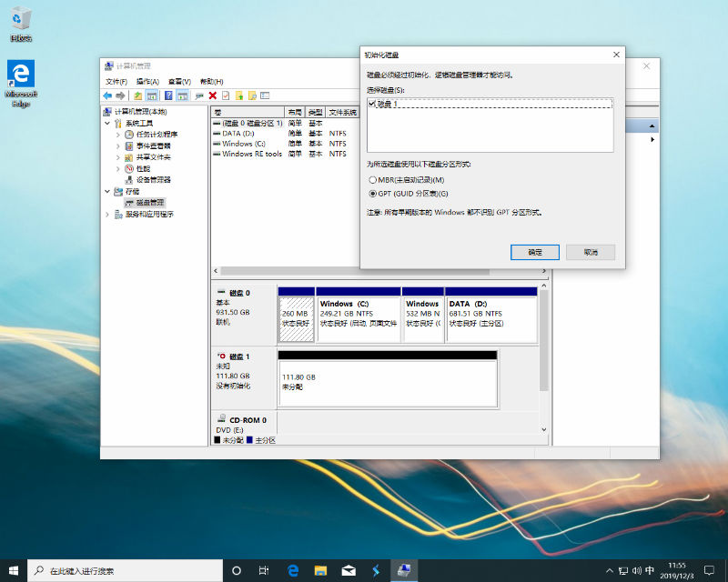Open Mail app from the taskbar
The width and height of the screenshot is (728, 582).
(349, 570)
